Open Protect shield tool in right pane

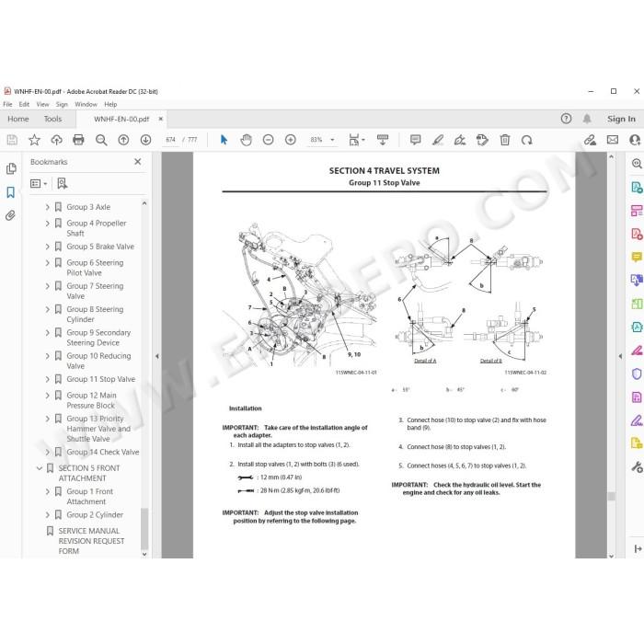click(x=637, y=374)
